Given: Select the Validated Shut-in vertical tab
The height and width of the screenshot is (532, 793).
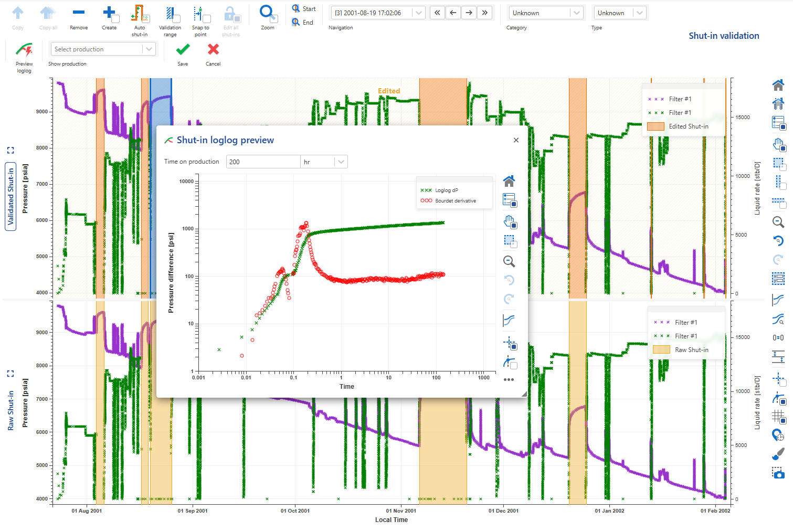Looking at the screenshot, I should point(10,197).
